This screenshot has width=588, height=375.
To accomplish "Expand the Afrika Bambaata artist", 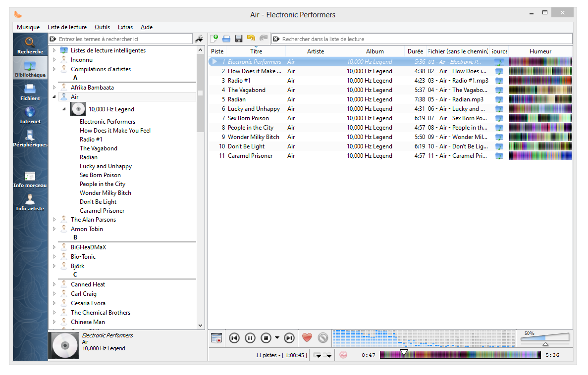I will click(x=54, y=87).
